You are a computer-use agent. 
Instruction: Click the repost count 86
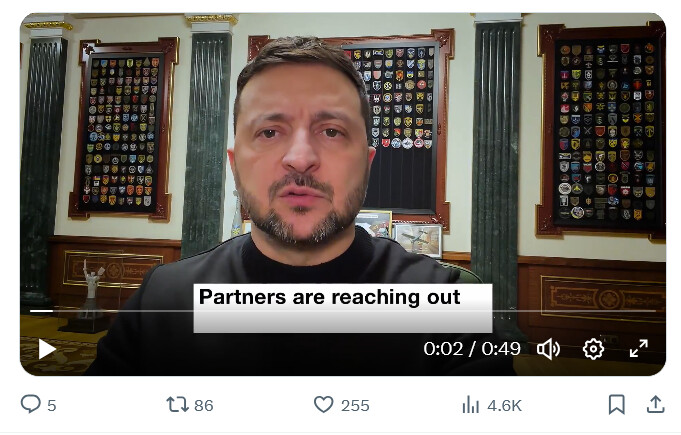[x=204, y=405]
